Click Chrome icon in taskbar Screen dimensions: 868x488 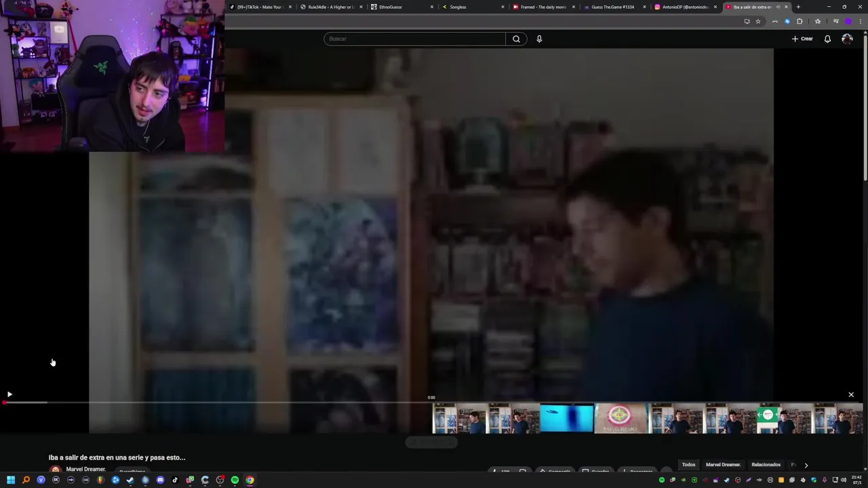tap(250, 480)
